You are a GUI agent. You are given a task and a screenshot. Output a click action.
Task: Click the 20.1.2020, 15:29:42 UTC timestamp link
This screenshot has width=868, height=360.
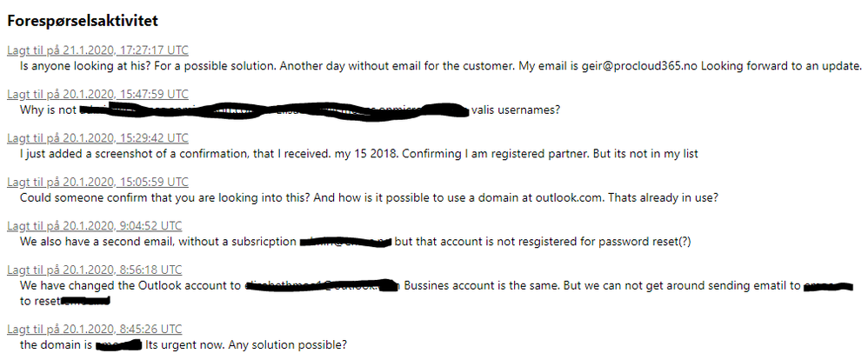click(97, 138)
